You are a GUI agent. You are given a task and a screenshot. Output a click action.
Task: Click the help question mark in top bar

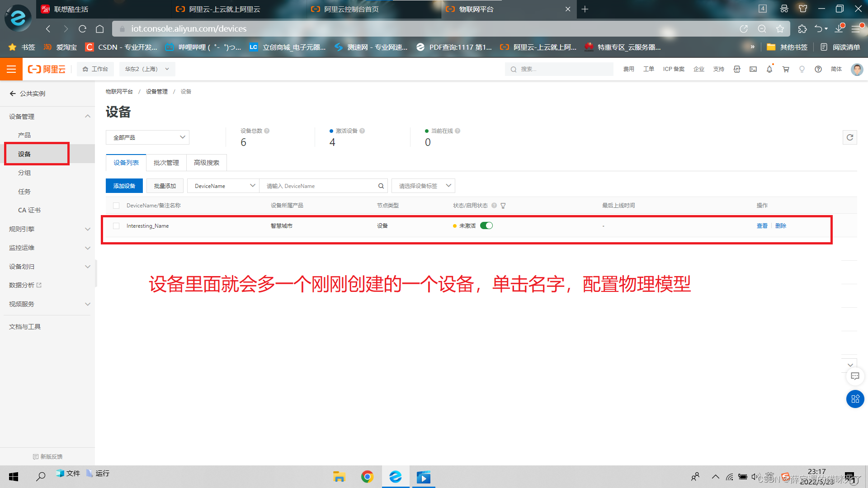[x=818, y=69]
